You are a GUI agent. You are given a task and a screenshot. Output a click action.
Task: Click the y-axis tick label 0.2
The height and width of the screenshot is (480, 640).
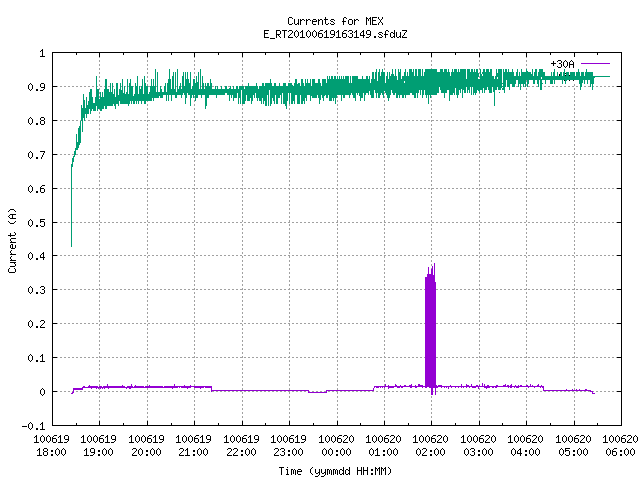tap(36, 324)
